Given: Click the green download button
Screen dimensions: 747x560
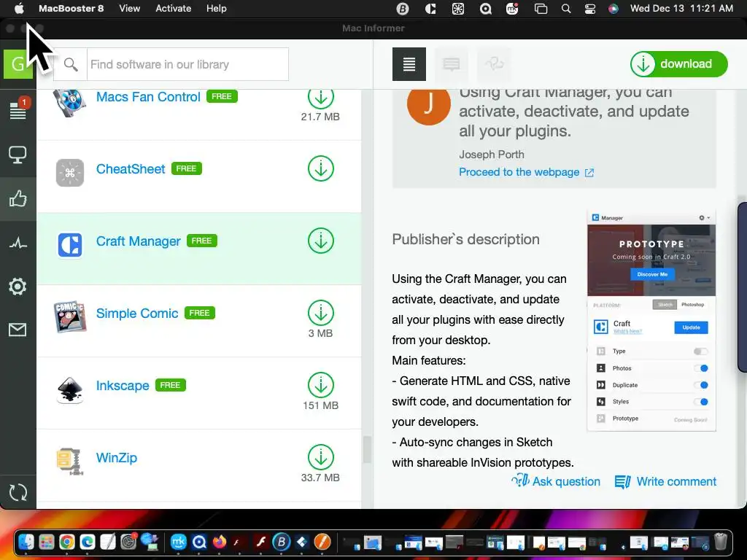Looking at the screenshot, I should 679,64.
